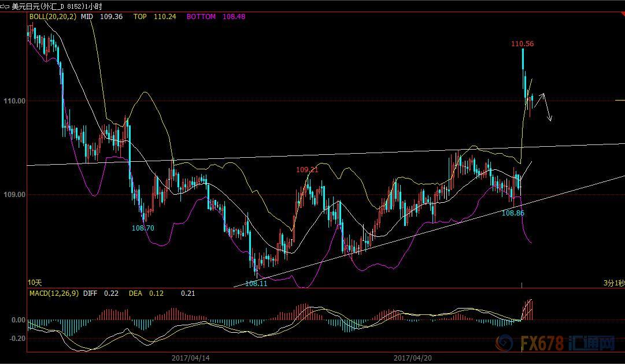
Task: Click the BOLL MID value 109.36
Action: [111, 17]
